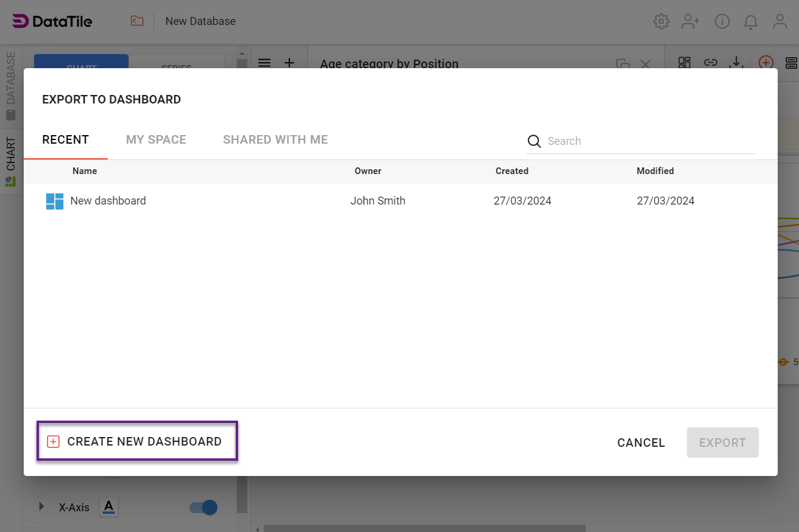Switch to the MY SPACE tab
This screenshot has width=799, height=532.
[x=156, y=139]
